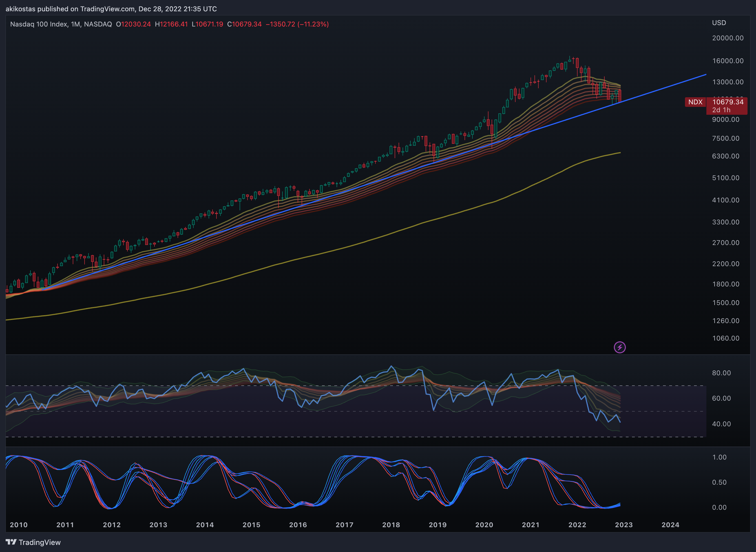
Task: Click the 2014 label on time axis
Action: click(205, 525)
